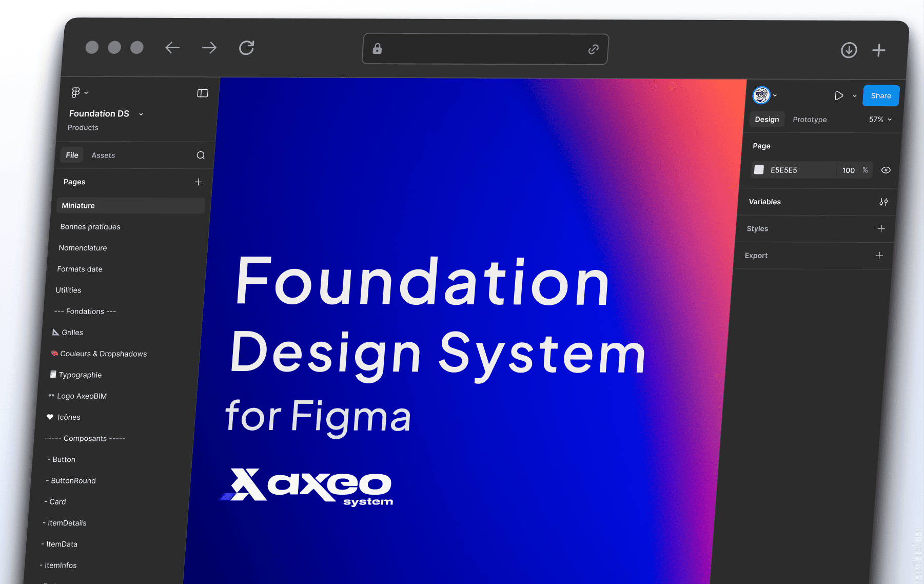Expand Foundation DS file name dropdown
This screenshot has width=924, height=584.
tap(141, 114)
